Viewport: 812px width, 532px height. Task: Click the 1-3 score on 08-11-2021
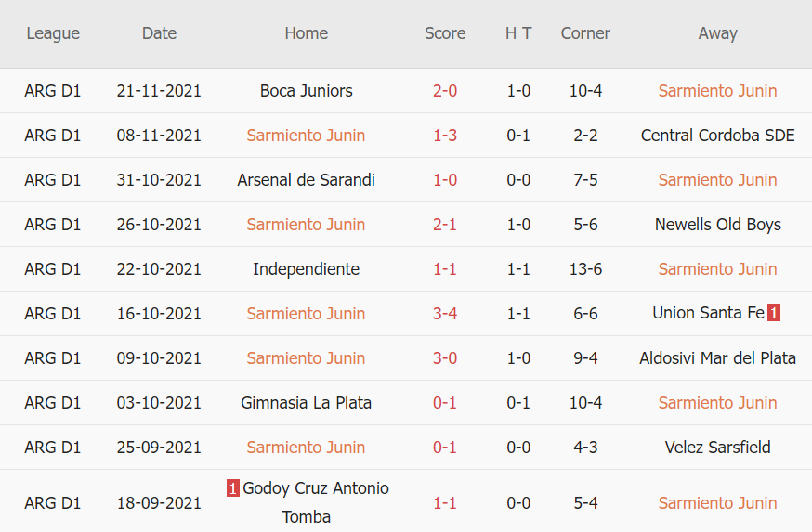[x=445, y=136]
